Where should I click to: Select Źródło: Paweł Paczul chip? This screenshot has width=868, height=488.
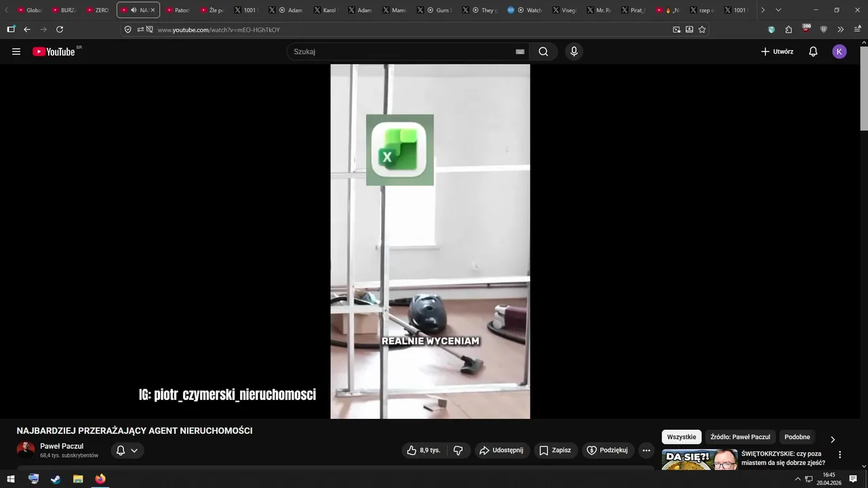(741, 437)
